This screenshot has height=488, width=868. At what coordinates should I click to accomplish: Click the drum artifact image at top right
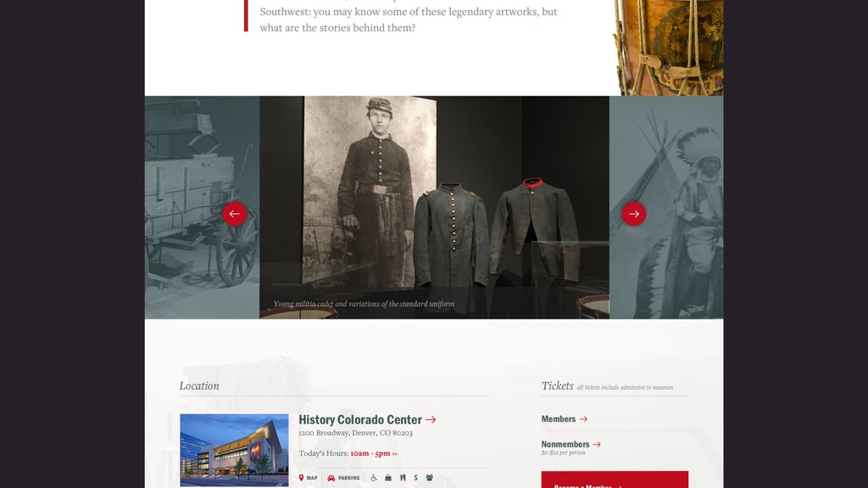(x=669, y=47)
